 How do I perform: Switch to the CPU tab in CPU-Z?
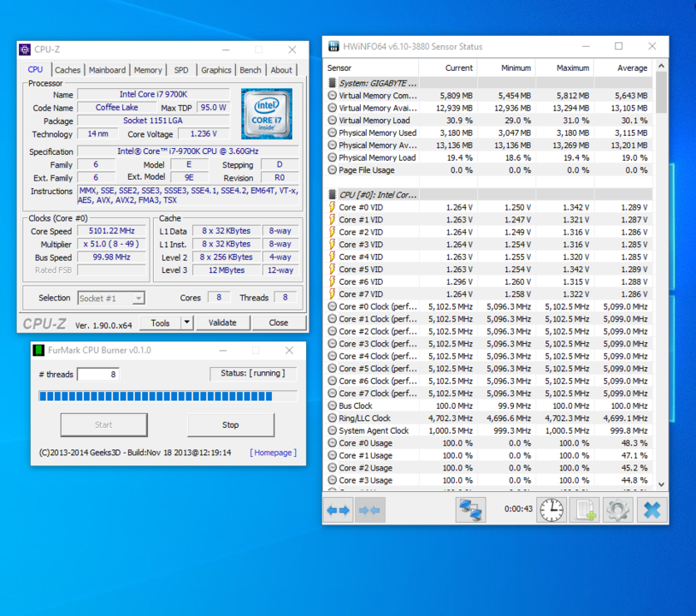[x=35, y=69]
